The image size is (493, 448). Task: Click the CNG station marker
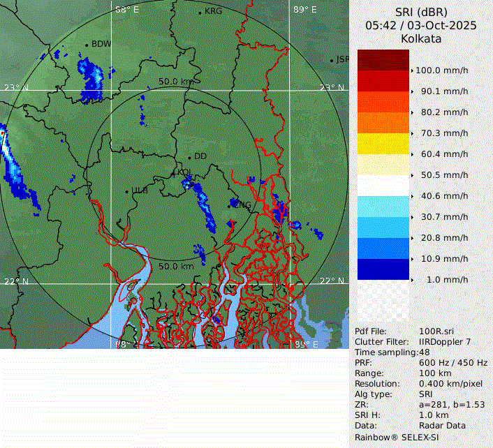click(230, 205)
